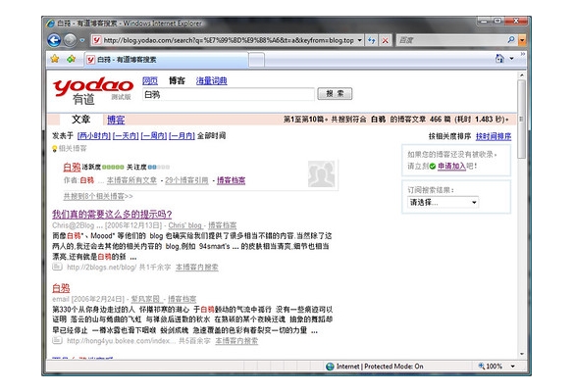574x392 pixels.
Task: Open 本博客所有文章 link
Action: (x=131, y=180)
